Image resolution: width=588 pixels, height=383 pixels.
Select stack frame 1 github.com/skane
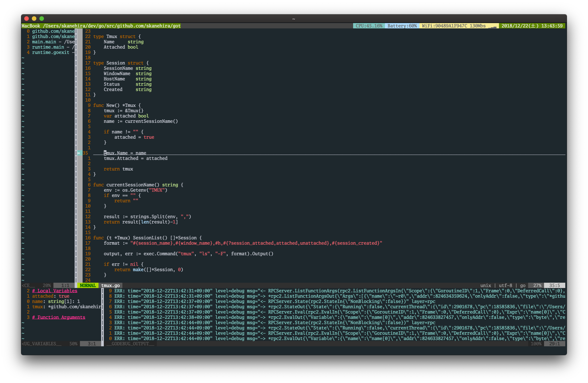(50, 37)
